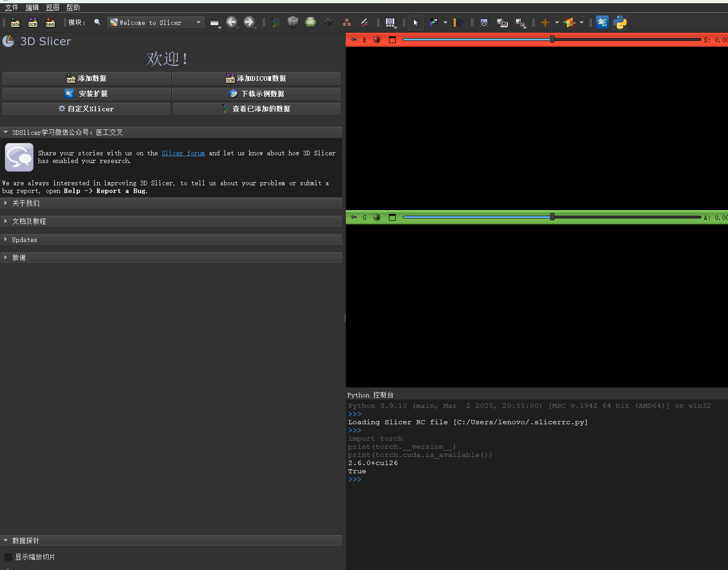Viewport: 728px width, 570px height.
Task: Select the pointer mouse mode tool
Action: coord(416,23)
